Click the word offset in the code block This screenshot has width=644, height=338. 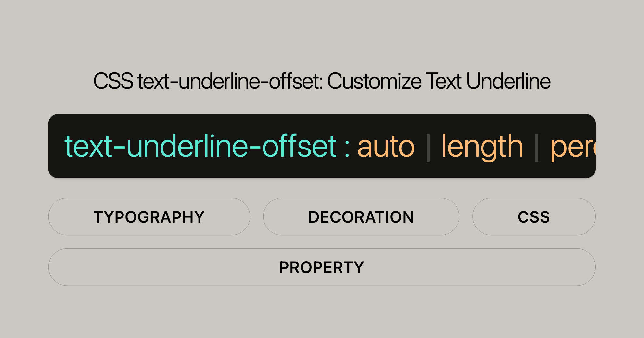pos(299,147)
